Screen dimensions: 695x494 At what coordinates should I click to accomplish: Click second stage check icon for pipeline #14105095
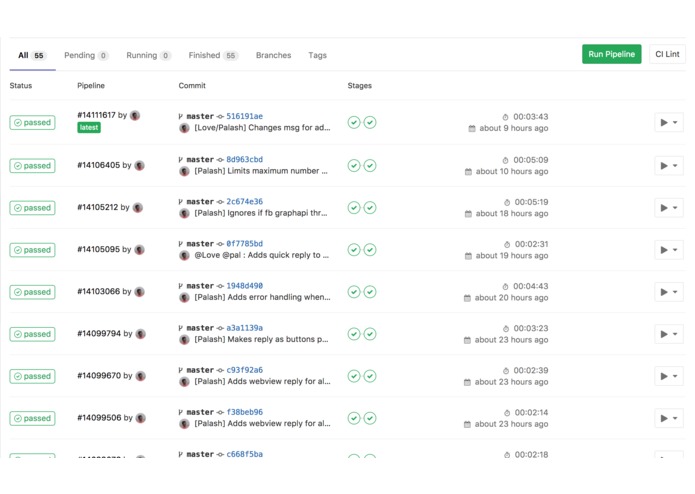pyautogui.click(x=370, y=250)
